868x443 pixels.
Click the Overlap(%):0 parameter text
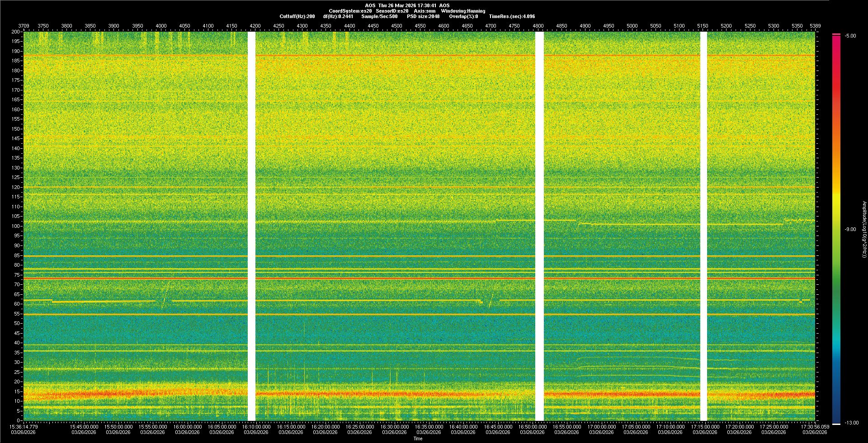click(463, 16)
